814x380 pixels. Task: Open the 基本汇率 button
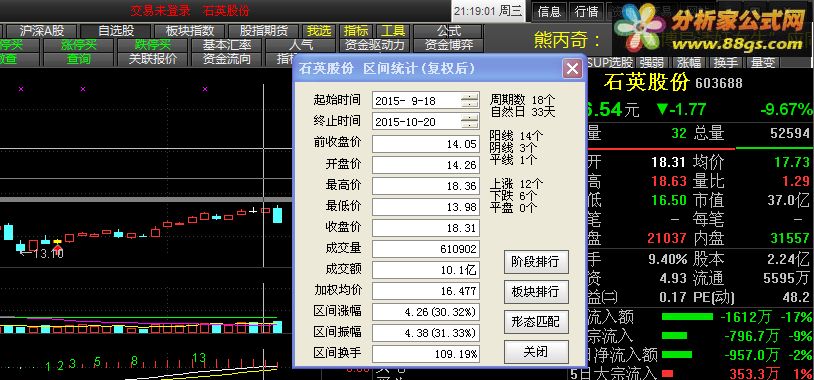[227, 45]
